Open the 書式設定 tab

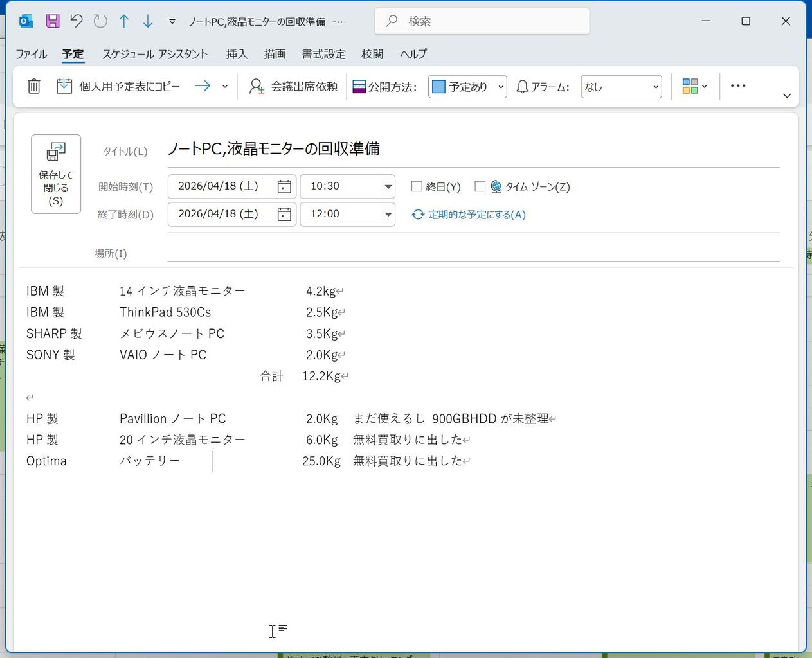pos(324,54)
